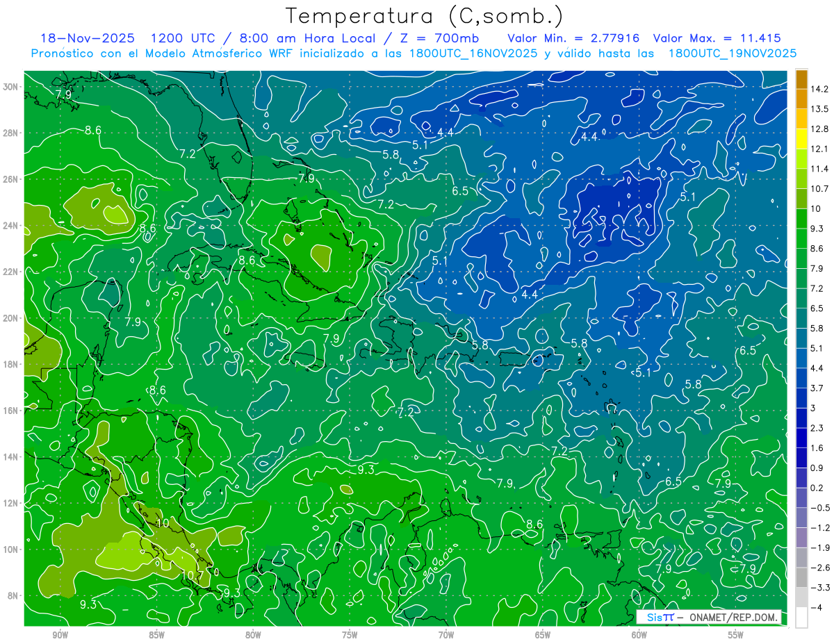
Task: Click the '85W' longitude axis label
Action: (156, 635)
